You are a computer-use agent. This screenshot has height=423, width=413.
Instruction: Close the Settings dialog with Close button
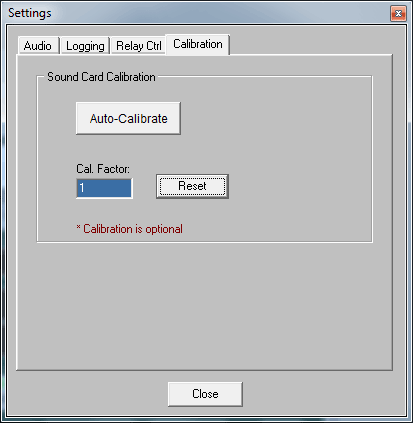click(205, 394)
